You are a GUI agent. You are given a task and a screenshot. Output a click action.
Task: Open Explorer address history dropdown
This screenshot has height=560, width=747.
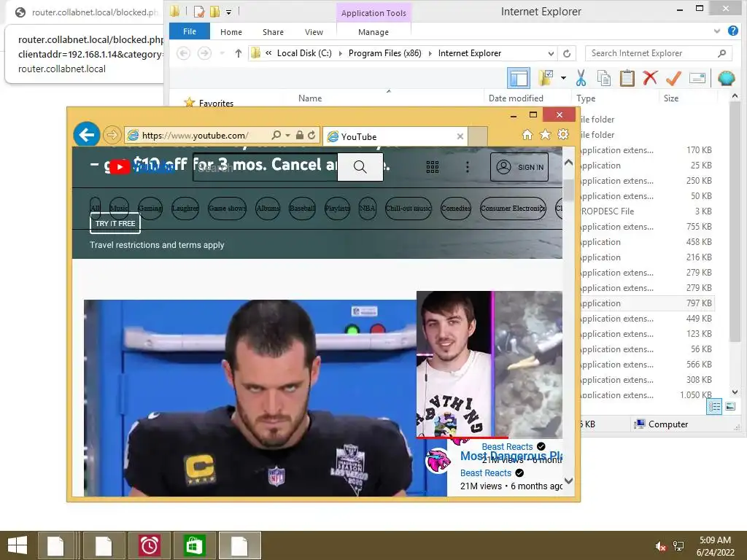(x=551, y=53)
